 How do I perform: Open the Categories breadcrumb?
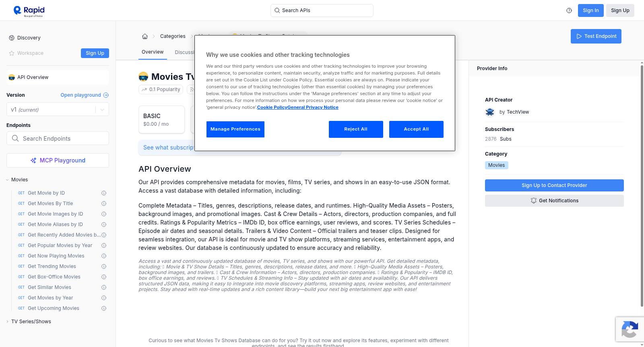(173, 36)
